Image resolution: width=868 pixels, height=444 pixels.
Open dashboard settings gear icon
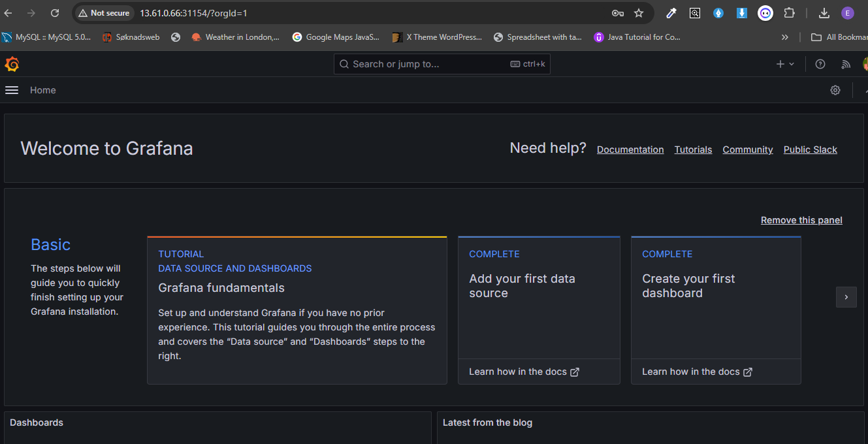click(x=835, y=90)
